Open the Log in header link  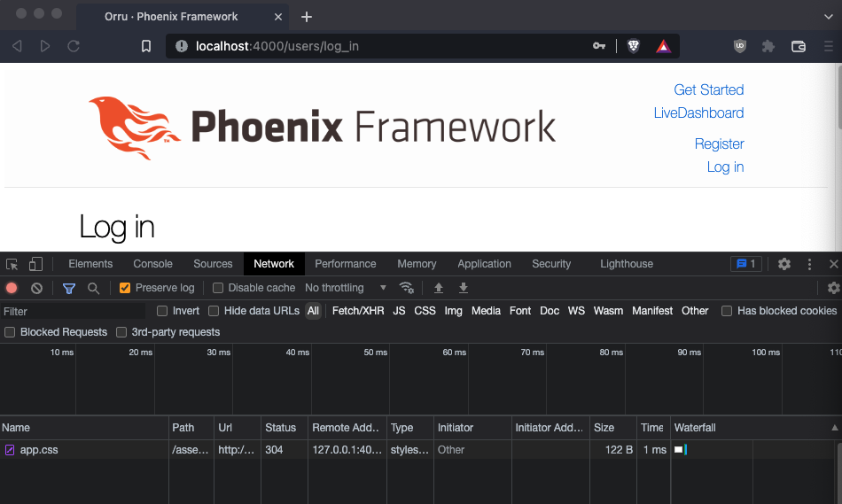point(725,167)
